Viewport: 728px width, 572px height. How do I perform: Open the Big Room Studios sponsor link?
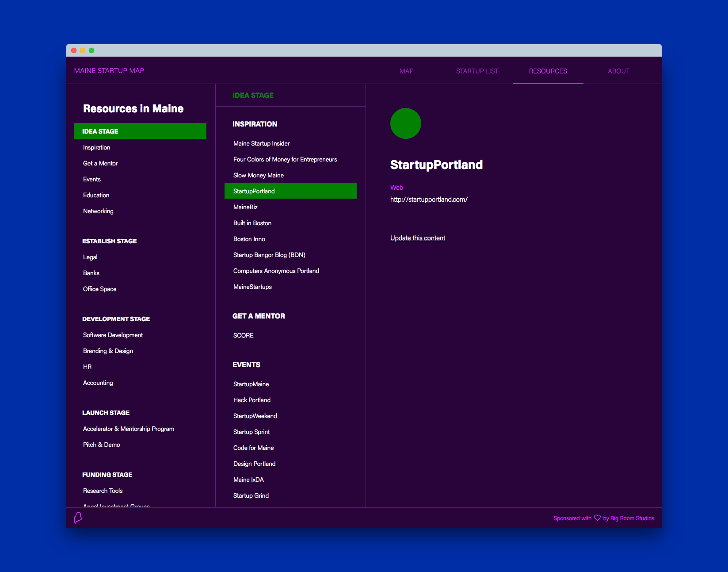[632, 518]
